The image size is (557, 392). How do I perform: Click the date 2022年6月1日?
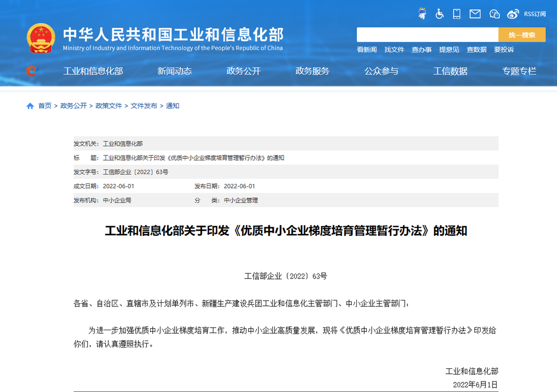pyautogui.click(x=476, y=385)
